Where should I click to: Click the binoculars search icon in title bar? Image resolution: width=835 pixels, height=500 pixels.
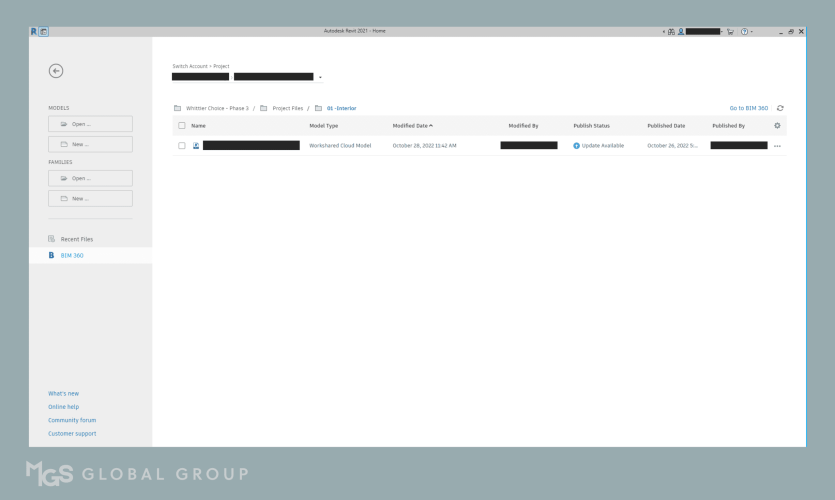click(670, 31)
